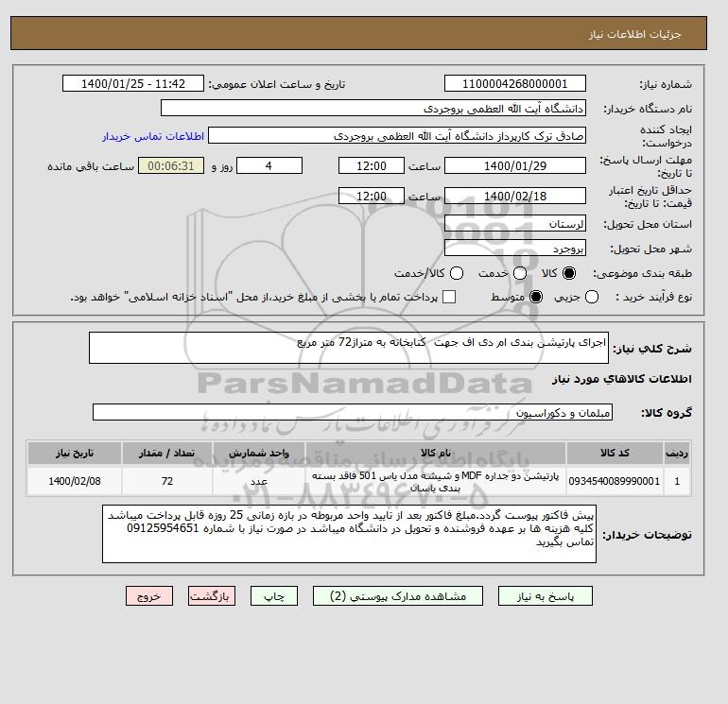Click product code cell 0934540089990001
Screen dimensions: 728x704
coord(615,481)
